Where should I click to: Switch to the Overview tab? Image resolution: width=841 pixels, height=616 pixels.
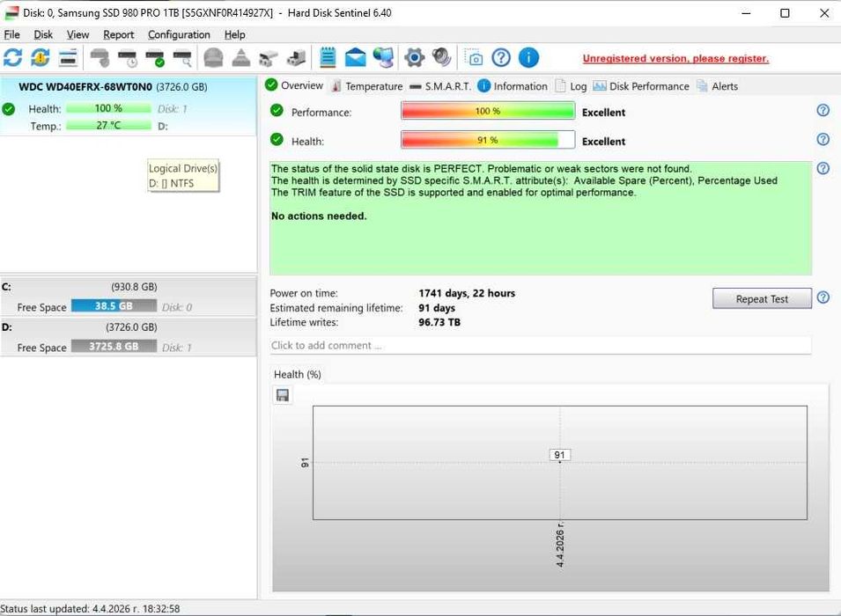coord(294,85)
